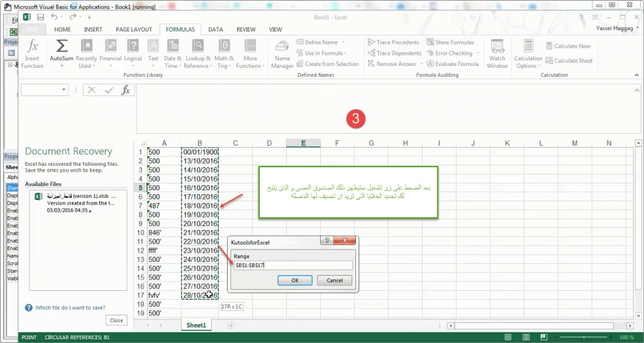Select the row 5 header
The width and height of the screenshot is (644, 343).
(140, 188)
